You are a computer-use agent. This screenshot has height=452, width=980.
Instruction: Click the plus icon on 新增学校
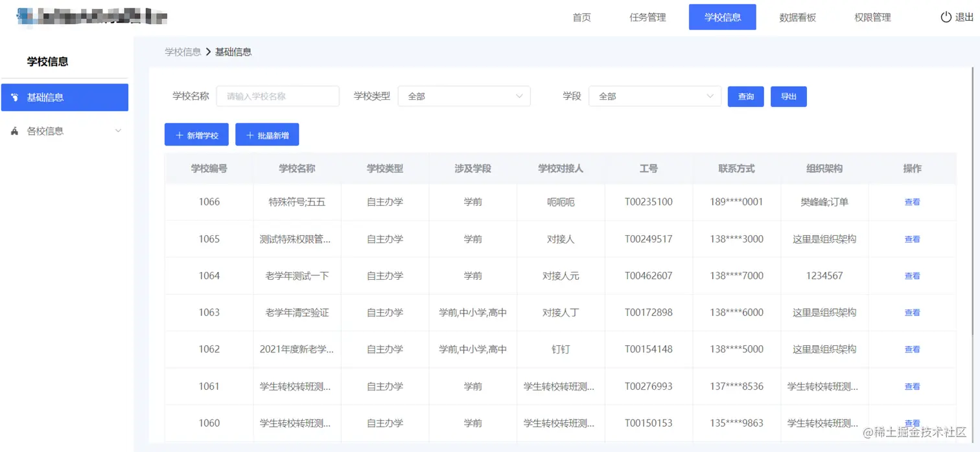180,135
